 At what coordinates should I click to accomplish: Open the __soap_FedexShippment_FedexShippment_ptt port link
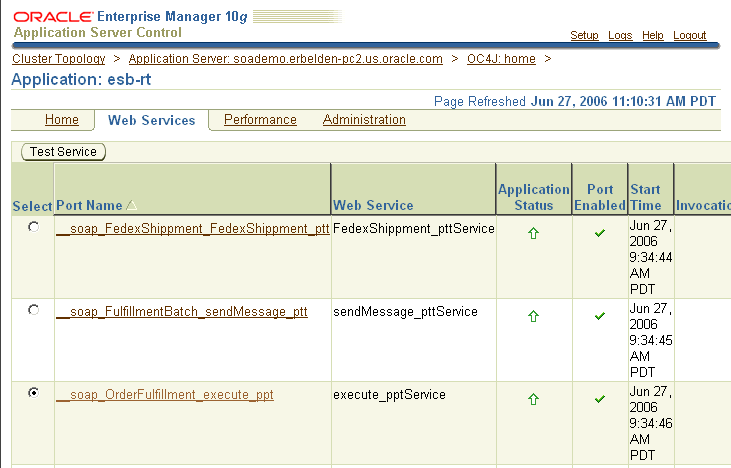click(193, 229)
